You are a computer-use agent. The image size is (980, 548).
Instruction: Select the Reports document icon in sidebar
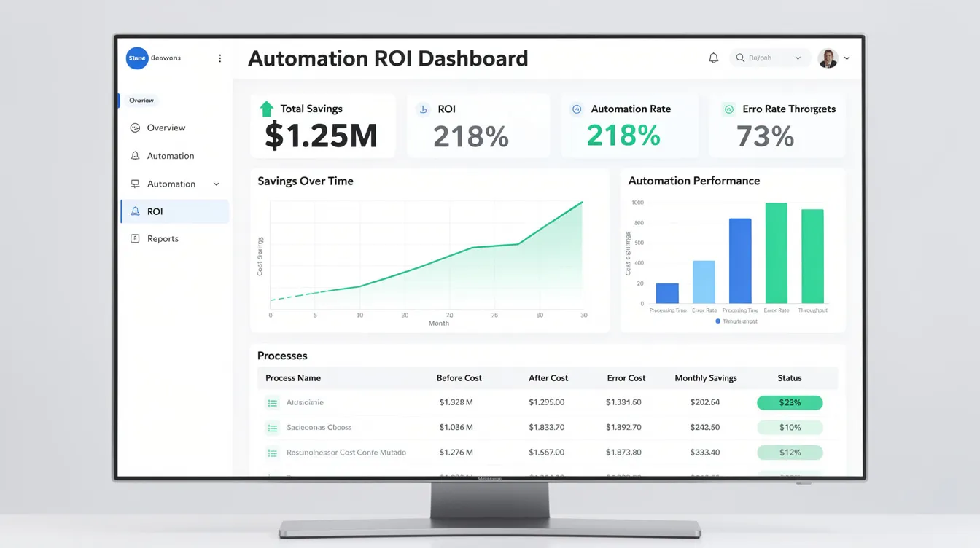point(134,238)
